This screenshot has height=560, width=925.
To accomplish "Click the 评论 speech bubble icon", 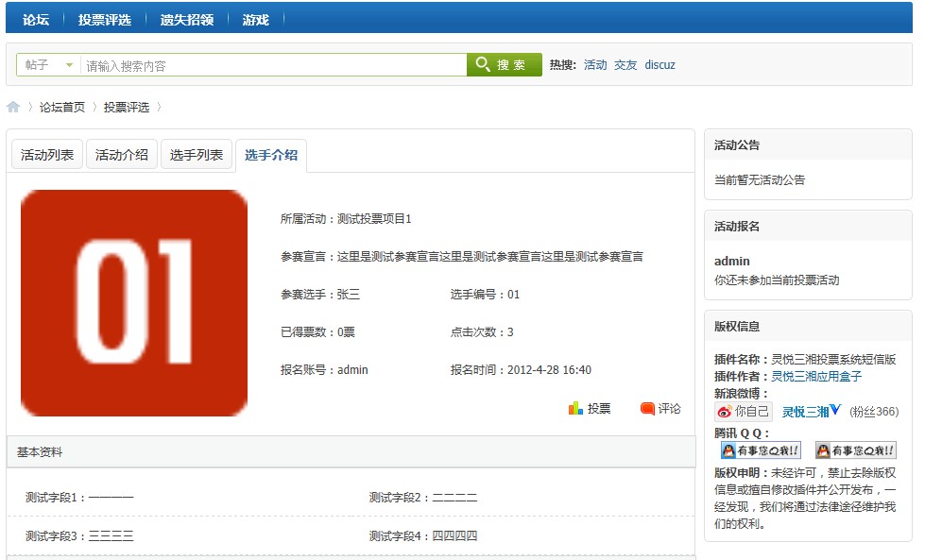I will click(648, 408).
